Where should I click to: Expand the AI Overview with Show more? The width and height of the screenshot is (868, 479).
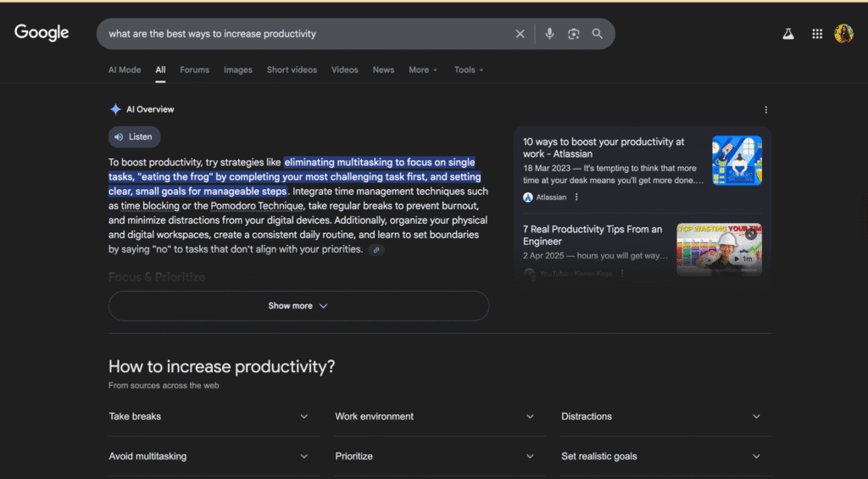click(x=298, y=306)
